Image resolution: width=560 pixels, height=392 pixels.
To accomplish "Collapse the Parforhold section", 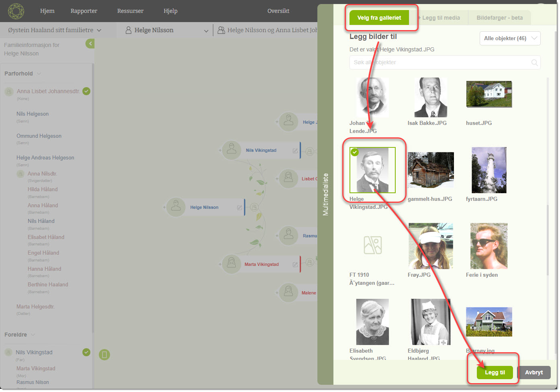I will pos(39,74).
